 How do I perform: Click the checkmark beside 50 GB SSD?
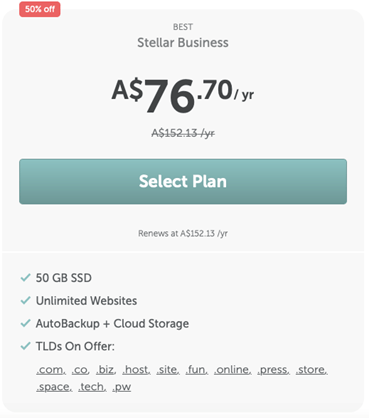[x=26, y=277]
